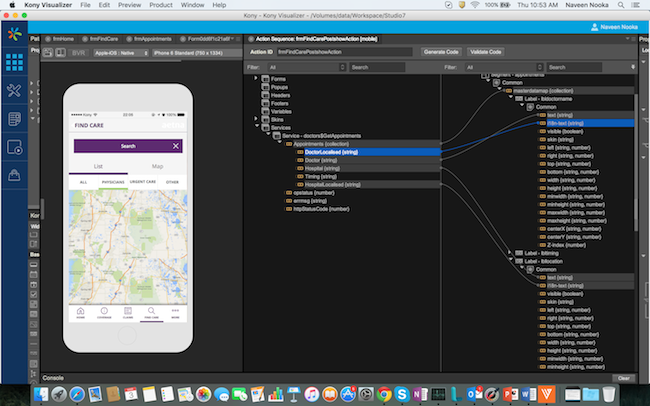Collapse the Services tree node
This screenshot has width=650, height=406.
point(257,126)
